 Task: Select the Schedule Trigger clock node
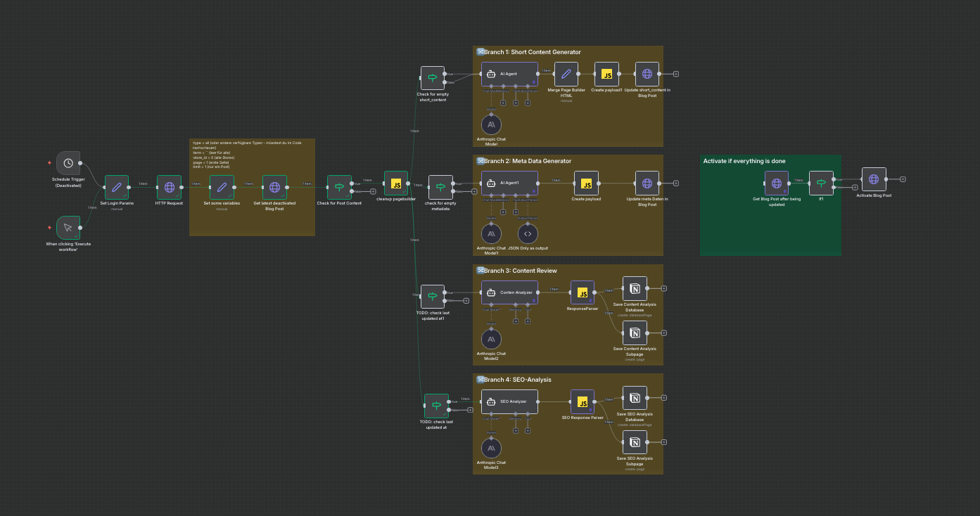point(68,163)
